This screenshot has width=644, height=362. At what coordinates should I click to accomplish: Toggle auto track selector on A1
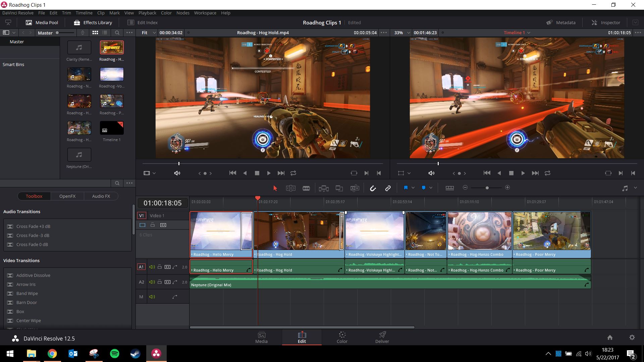[x=167, y=267]
